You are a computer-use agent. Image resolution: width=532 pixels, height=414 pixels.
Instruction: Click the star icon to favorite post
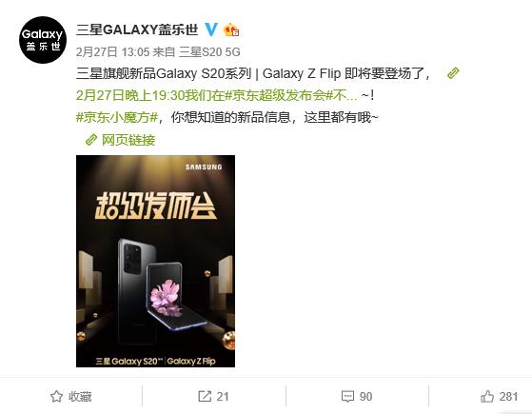[x=56, y=396]
